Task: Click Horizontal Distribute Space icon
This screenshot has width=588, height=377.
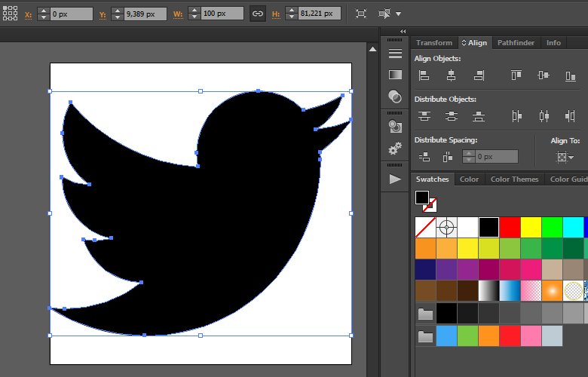Action: tap(447, 157)
